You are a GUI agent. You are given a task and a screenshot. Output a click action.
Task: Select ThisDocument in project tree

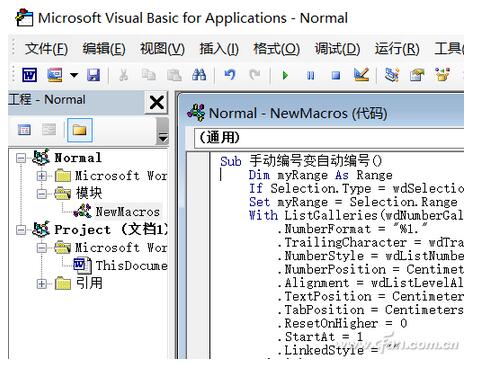pyautogui.click(x=131, y=265)
